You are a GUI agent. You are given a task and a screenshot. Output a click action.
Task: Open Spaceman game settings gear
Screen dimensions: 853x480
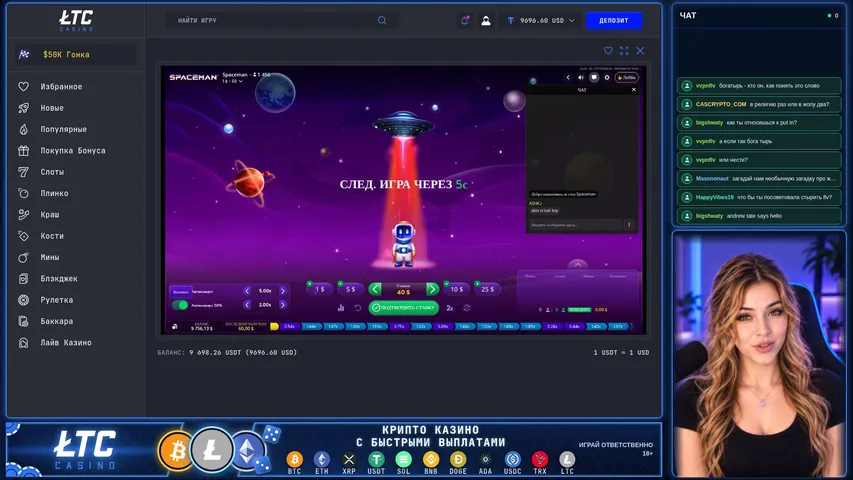point(607,77)
